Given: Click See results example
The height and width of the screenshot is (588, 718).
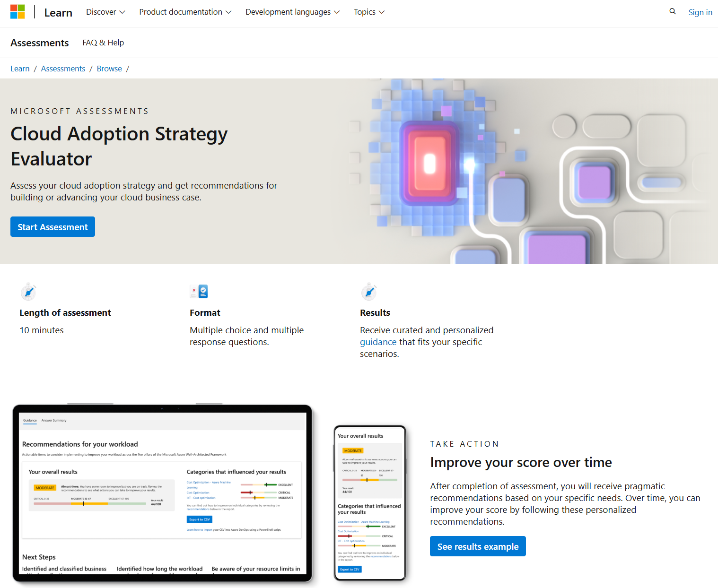Looking at the screenshot, I should [477, 546].
